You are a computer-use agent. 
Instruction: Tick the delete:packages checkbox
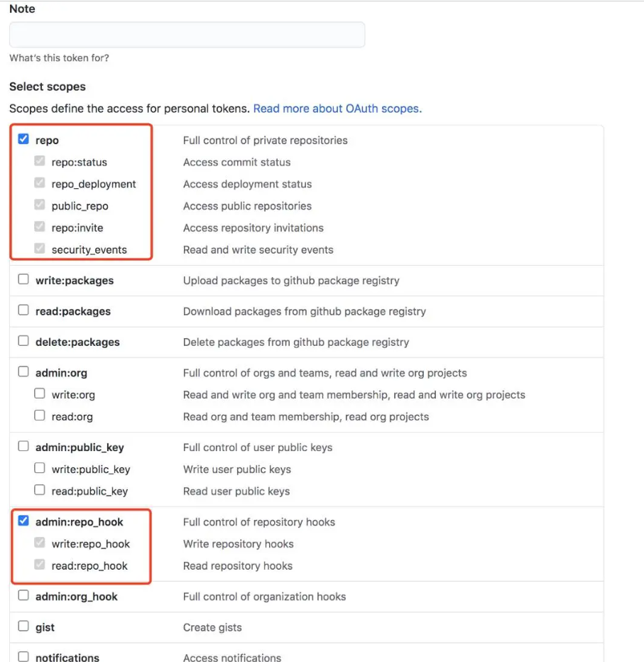click(x=23, y=341)
